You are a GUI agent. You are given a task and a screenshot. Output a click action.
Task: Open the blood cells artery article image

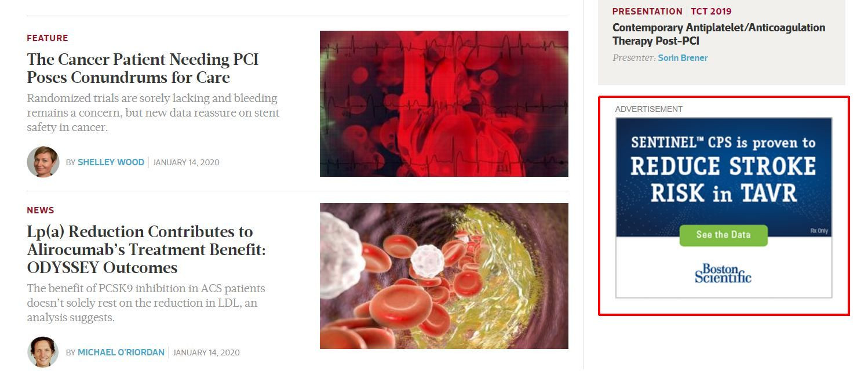(444, 276)
